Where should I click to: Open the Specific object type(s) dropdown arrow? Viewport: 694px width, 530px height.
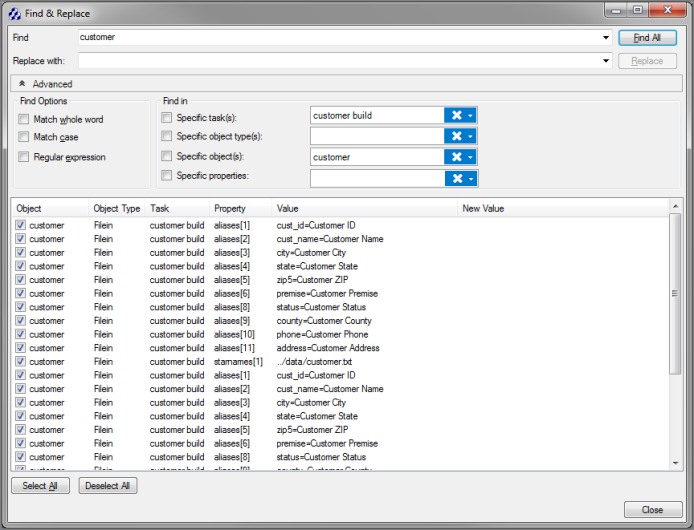[x=470, y=136]
